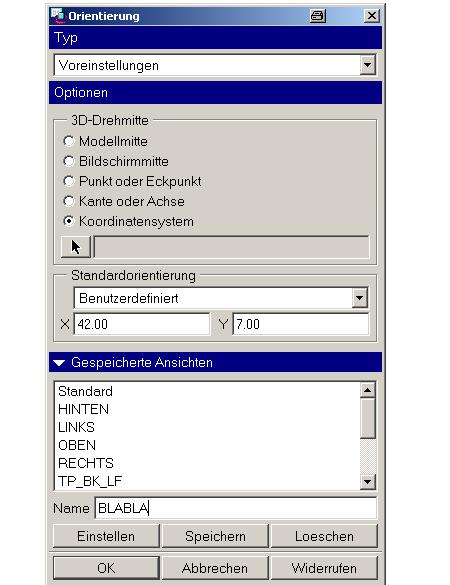
Task: Click the printer icon in title bar
Action: point(318,16)
